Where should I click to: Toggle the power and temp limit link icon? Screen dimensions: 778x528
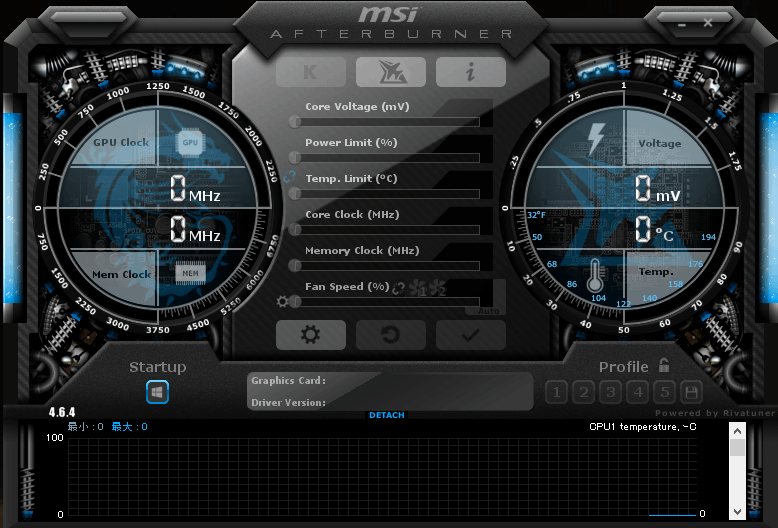(289, 176)
